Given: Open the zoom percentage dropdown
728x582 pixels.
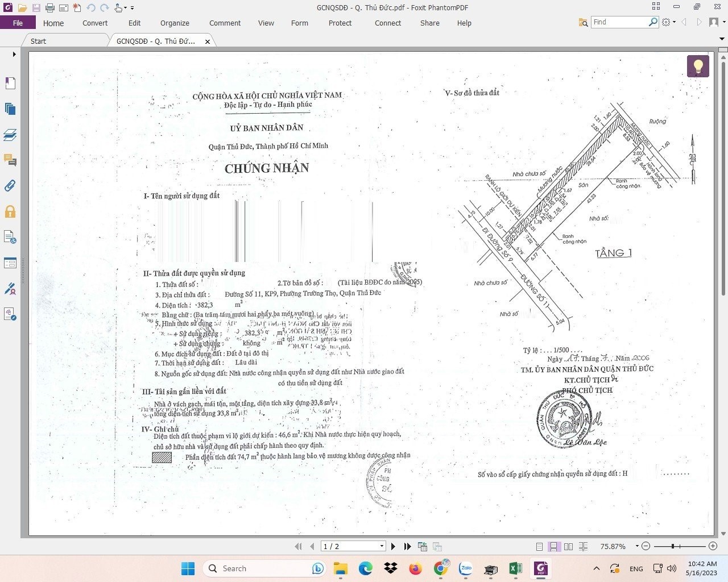Looking at the screenshot, I should [x=636, y=546].
